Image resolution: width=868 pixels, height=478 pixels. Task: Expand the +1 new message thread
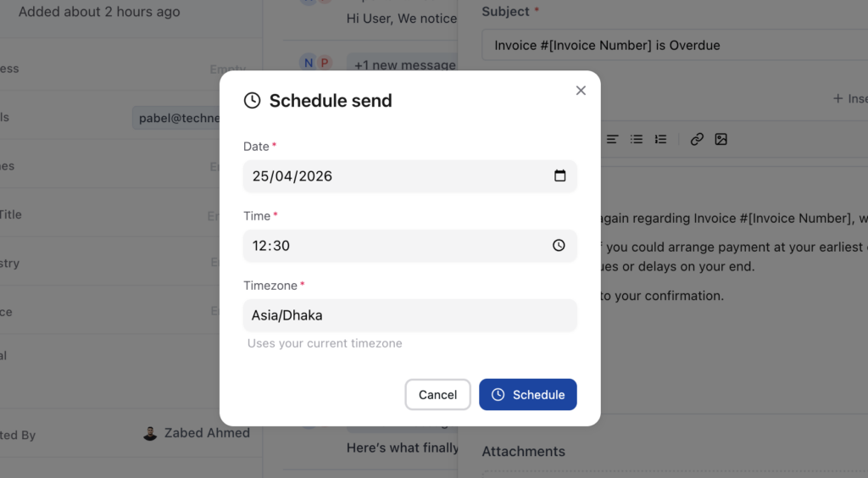(x=404, y=64)
